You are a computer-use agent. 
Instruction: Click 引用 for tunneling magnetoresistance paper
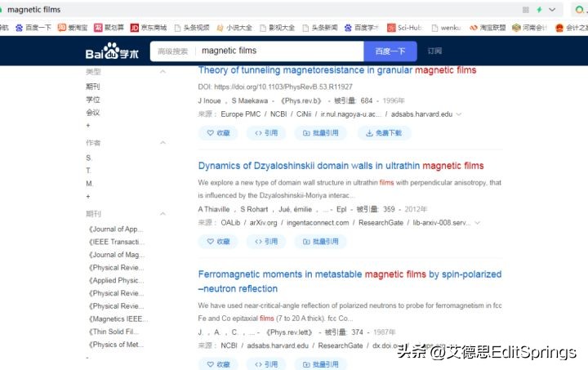click(x=266, y=132)
